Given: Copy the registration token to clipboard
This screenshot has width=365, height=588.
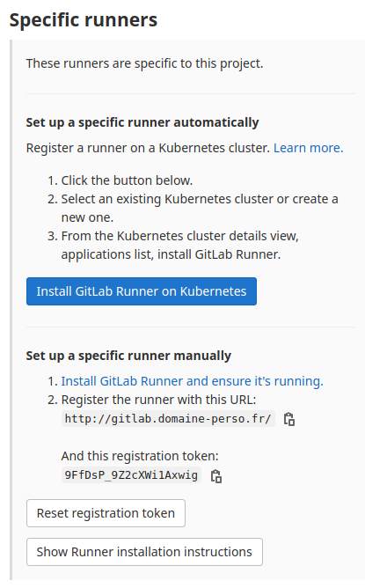Looking at the screenshot, I should coord(216,476).
